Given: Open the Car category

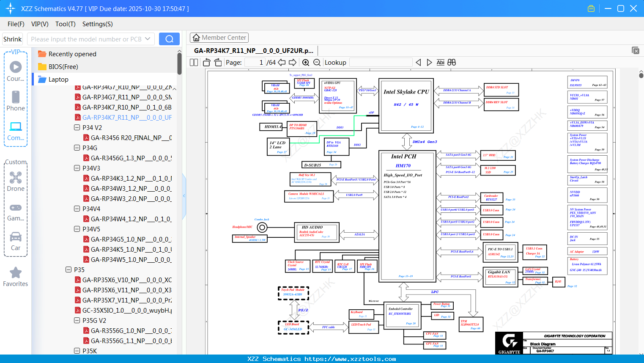Looking at the screenshot, I should point(16,241).
